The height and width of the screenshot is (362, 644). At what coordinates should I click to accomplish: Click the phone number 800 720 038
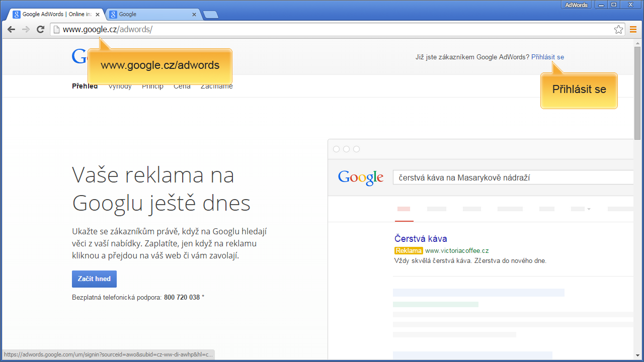182,298
